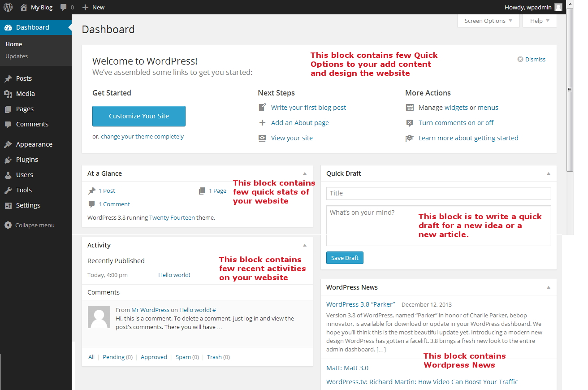Viewport: 588px width, 390px height.
Task: Click the plus icon beside New
Action: [85, 7]
